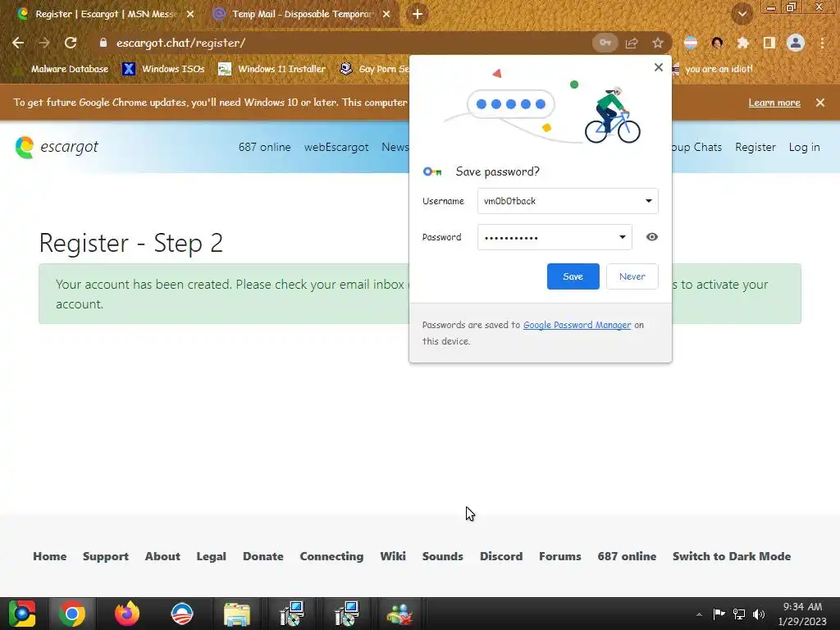Open Learn more about Chrome updates
The width and height of the screenshot is (840, 630).
(774, 103)
